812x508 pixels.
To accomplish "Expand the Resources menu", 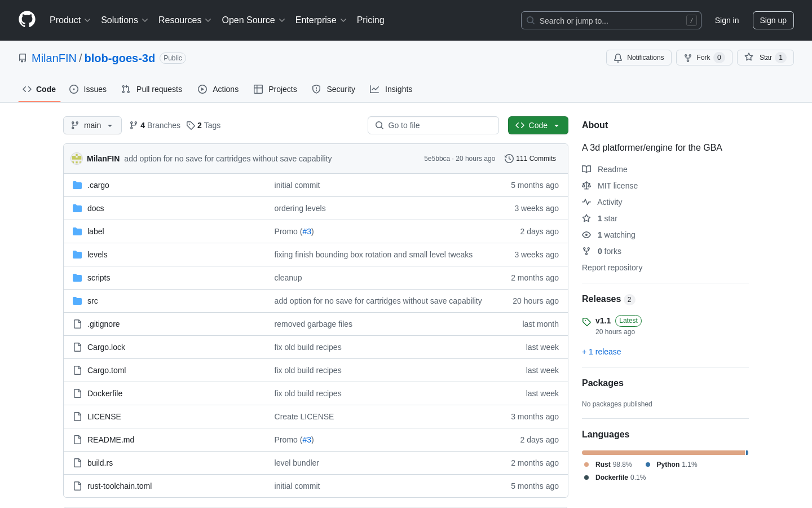I will point(185,20).
